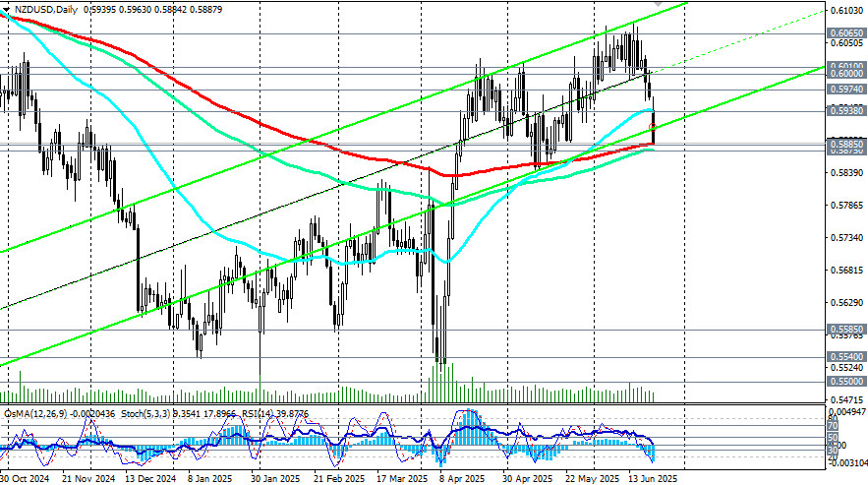
Task: Click the 17 Mar 2025 date label
Action: [x=402, y=478]
